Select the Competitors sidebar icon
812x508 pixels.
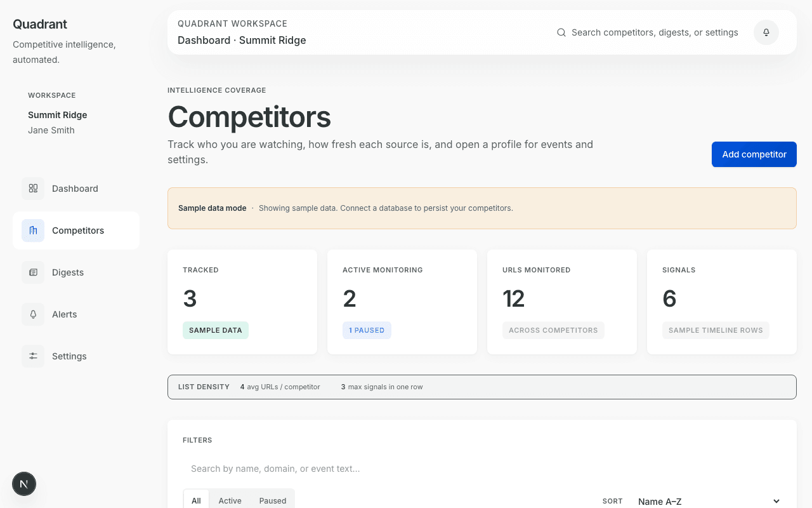click(x=32, y=231)
